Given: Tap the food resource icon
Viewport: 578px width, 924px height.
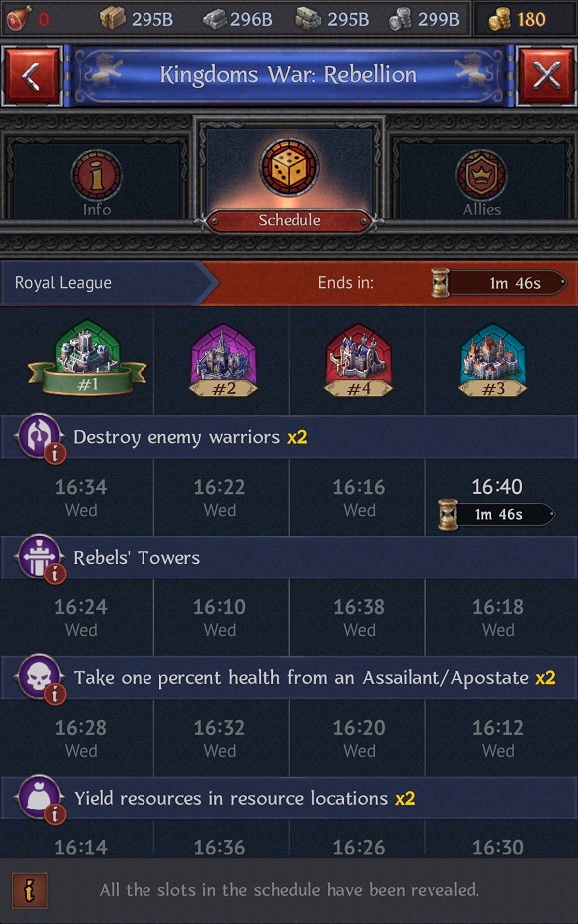Looking at the screenshot, I should point(19,20).
